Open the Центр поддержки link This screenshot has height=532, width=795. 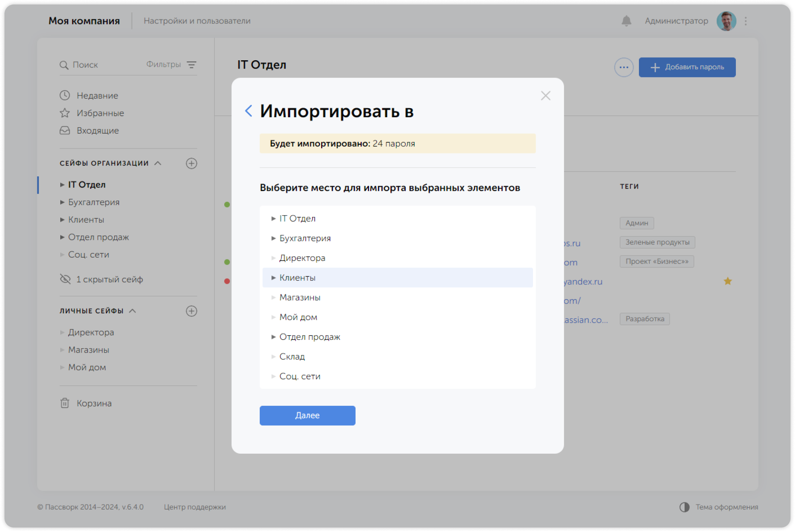coord(195,507)
